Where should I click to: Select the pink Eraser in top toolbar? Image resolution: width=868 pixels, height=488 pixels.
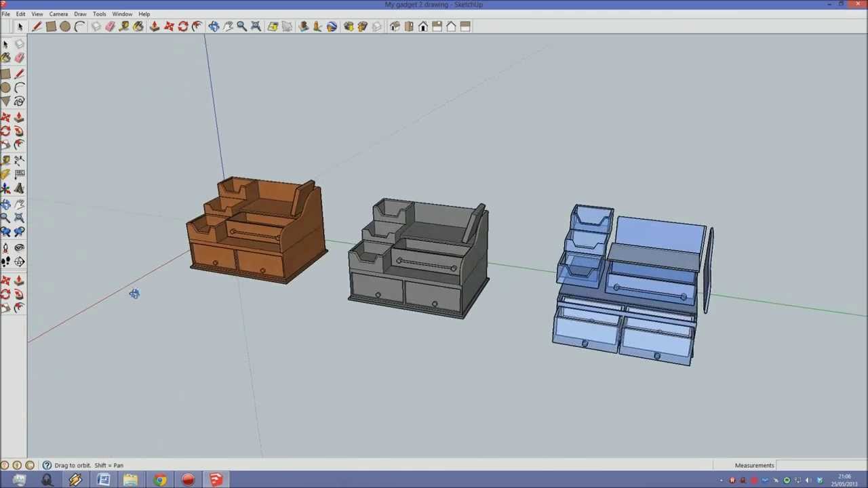click(110, 26)
